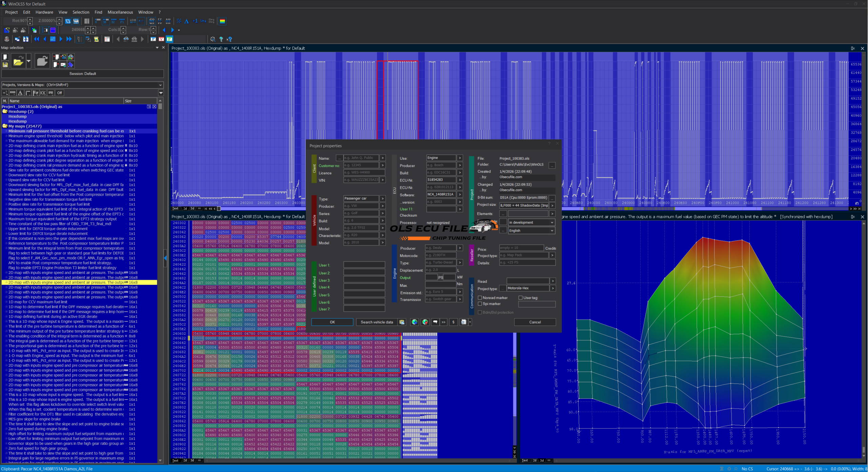Check the Spi marker checkbox
The image size is (868, 472).
pyautogui.click(x=480, y=304)
